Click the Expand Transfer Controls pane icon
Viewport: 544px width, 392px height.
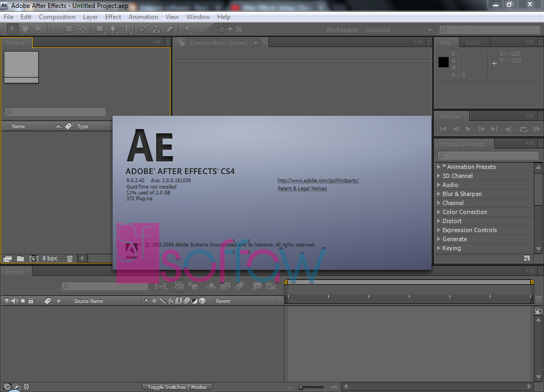[16, 387]
